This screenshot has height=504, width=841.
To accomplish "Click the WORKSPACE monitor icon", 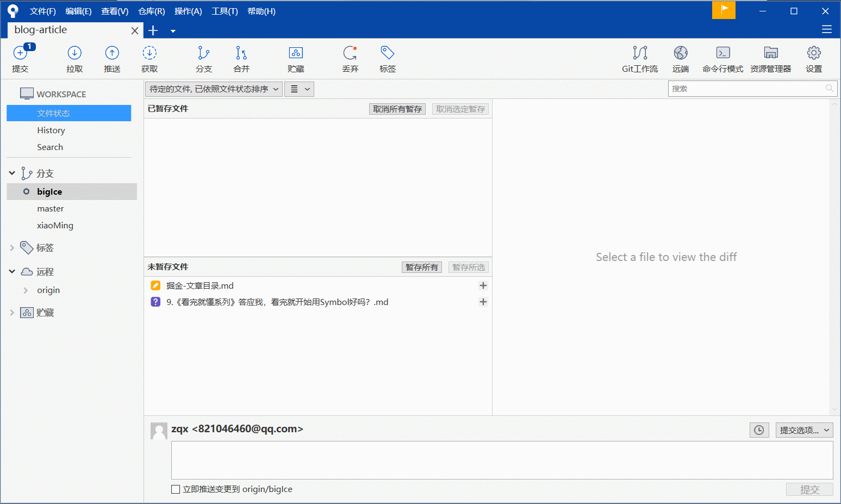I will tap(27, 94).
